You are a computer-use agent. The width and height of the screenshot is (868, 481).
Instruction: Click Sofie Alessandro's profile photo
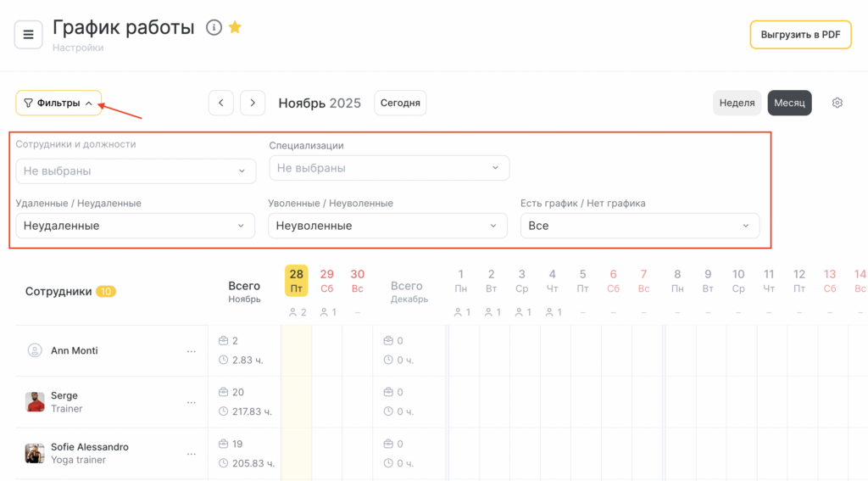(35, 454)
